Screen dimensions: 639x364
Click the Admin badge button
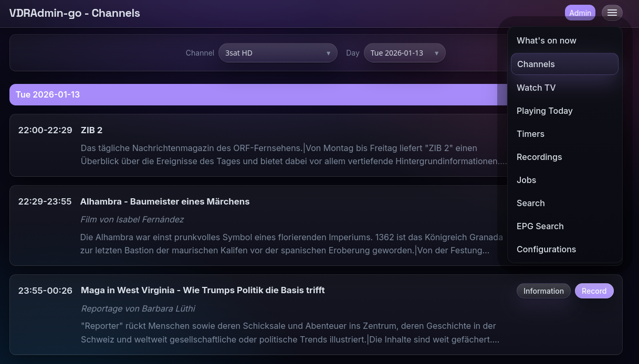coord(580,13)
